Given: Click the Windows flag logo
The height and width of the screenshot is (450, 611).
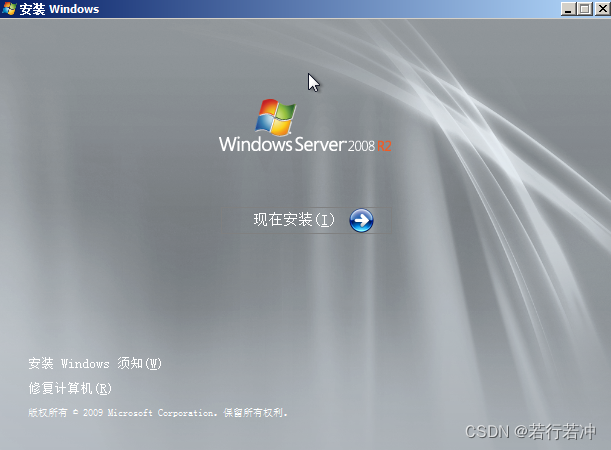Looking at the screenshot, I should click(276, 117).
